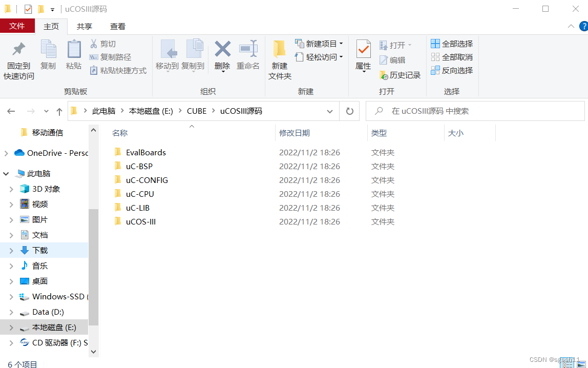The image size is (588, 368).
Task: Expand the 3D 对象 tree node
Action: point(11,189)
